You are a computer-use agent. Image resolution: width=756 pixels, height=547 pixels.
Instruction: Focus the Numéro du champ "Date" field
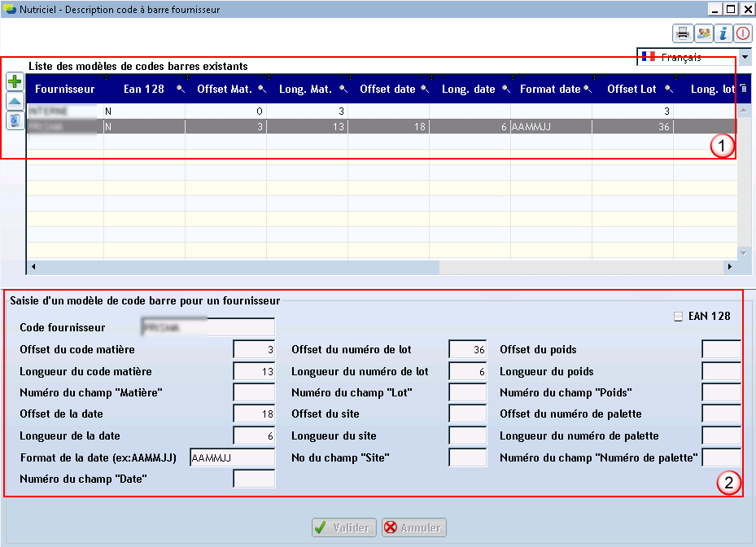click(254, 479)
